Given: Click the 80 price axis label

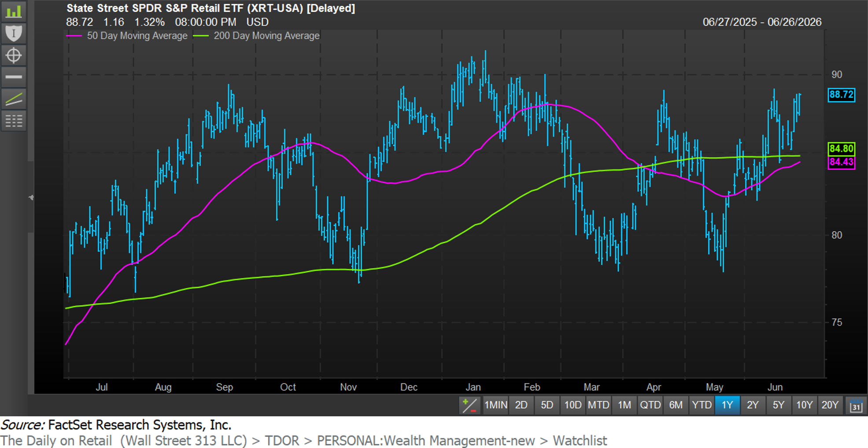Looking at the screenshot, I should point(836,235).
